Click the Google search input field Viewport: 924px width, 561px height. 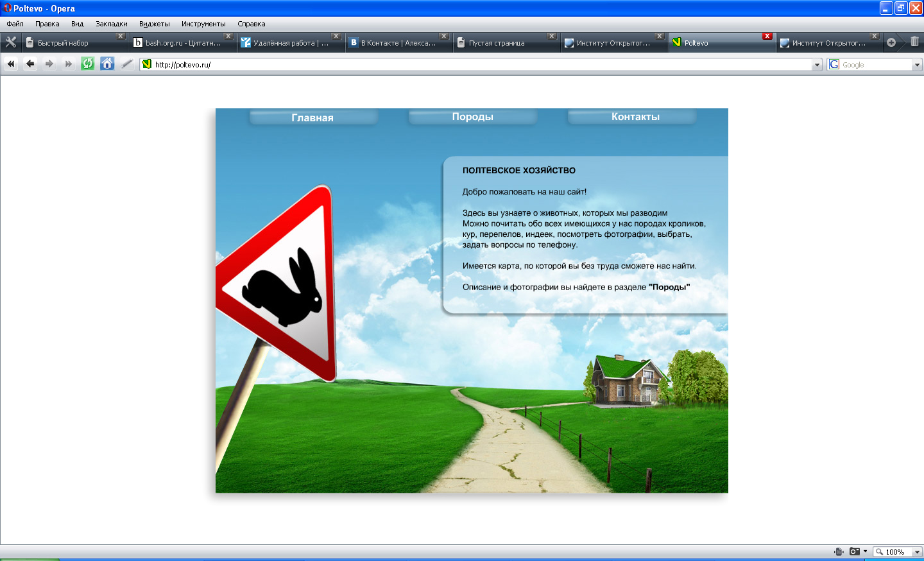[876, 65]
